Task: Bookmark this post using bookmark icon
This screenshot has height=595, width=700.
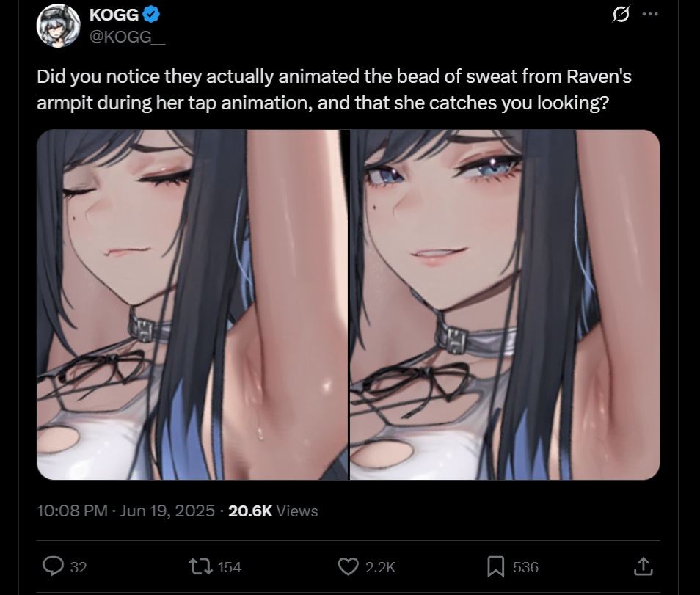Action: click(495, 567)
